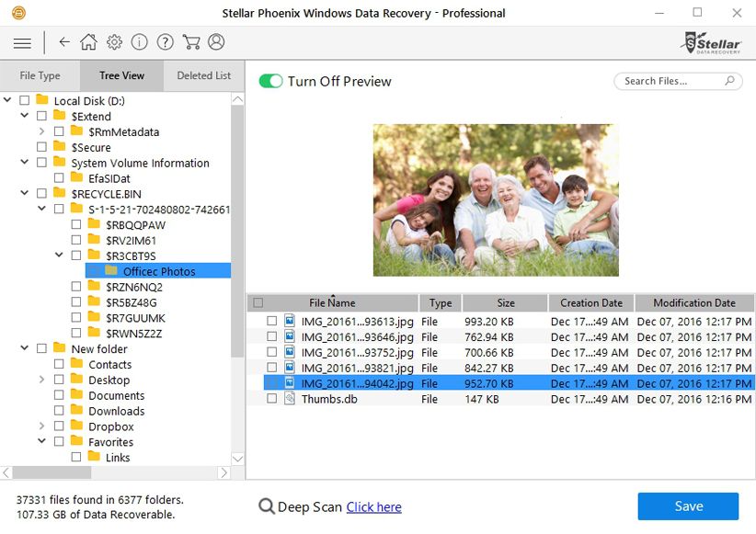The image size is (756, 534).
Task: Toggle the Turn Off Preview switch
Action: [270, 81]
